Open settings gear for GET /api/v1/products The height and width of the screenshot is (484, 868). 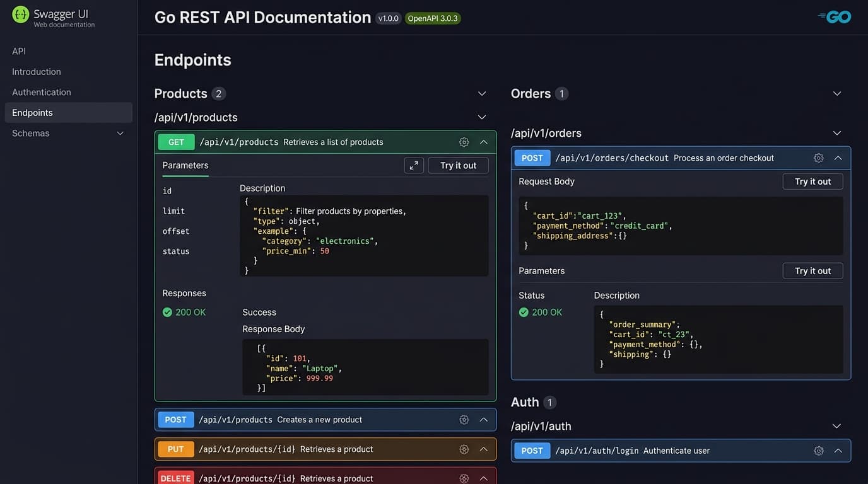pos(464,142)
